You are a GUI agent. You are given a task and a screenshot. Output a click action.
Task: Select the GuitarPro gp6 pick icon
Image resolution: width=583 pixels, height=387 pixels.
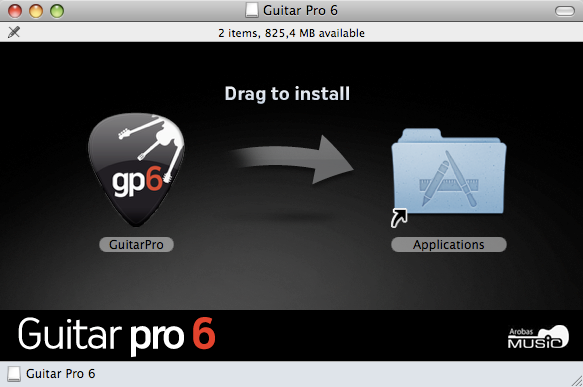(136, 170)
